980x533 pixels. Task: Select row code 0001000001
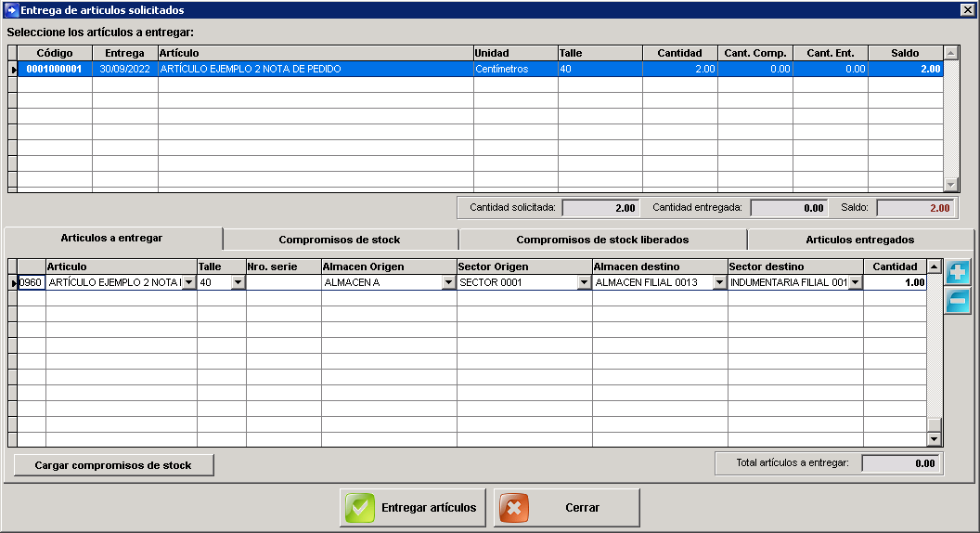click(55, 69)
